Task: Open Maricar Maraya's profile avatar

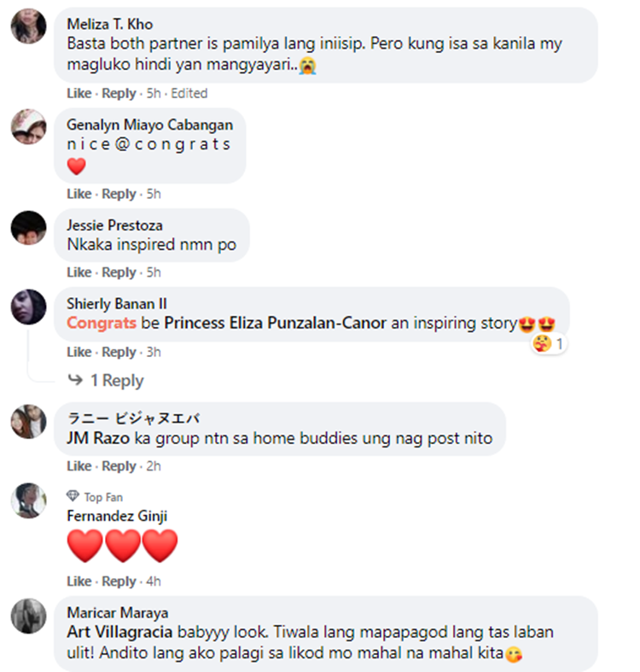Action: click(29, 616)
